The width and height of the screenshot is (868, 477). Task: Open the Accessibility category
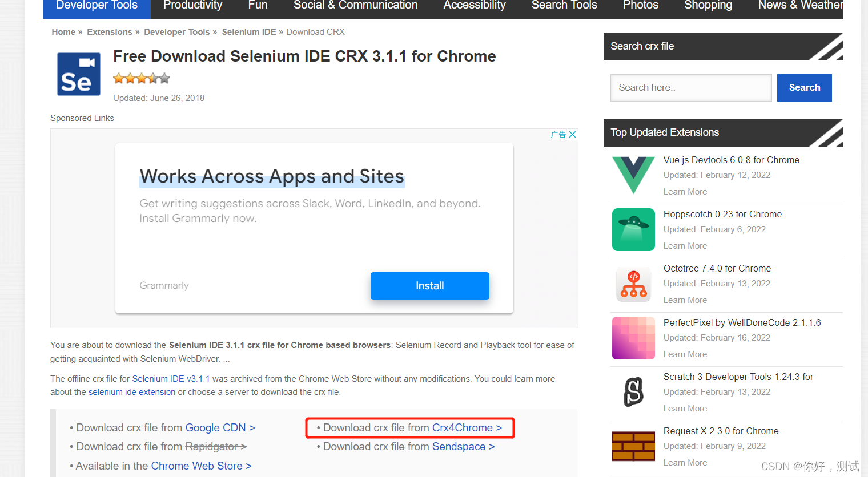[x=475, y=6]
